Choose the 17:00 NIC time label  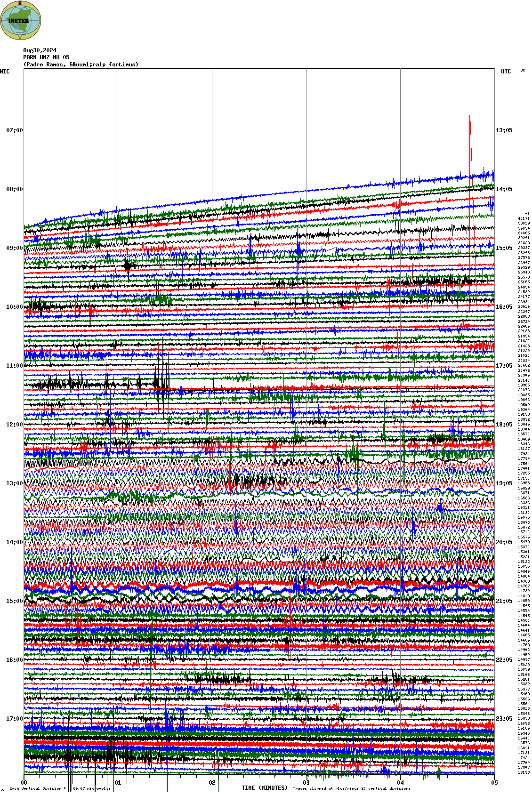[14, 719]
